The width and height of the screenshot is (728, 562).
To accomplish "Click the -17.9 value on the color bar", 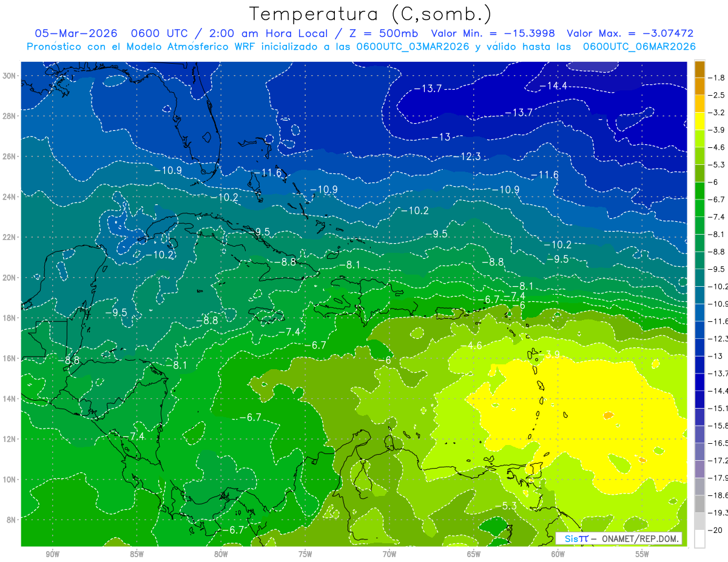I will point(716,478).
